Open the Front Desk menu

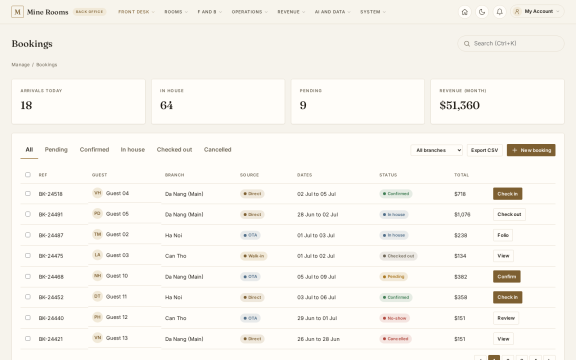(x=136, y=12)
